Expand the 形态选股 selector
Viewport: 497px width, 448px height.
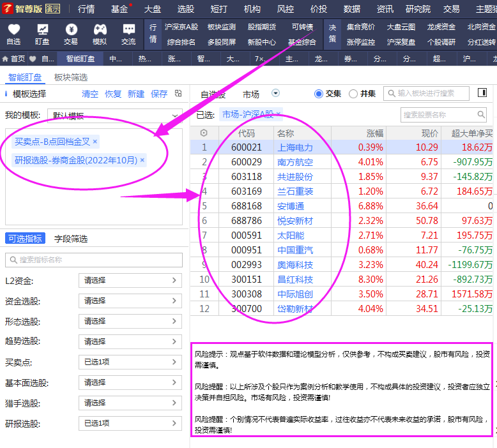click(130, 321)
